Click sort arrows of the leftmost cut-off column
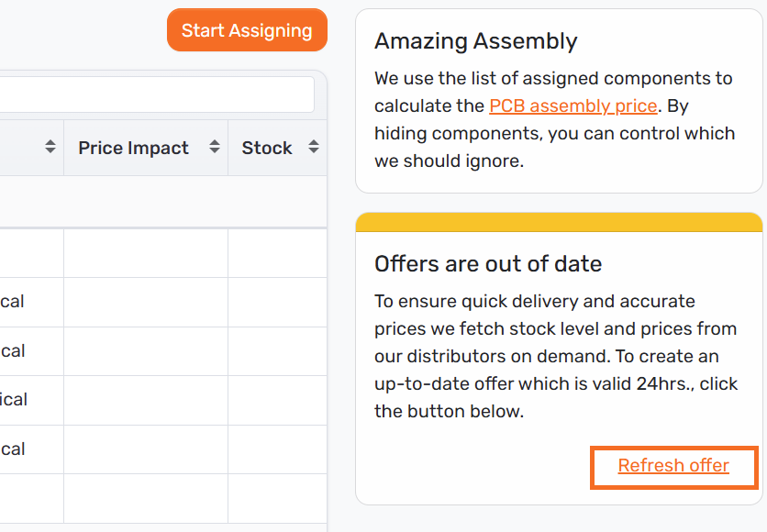Image resolution: width=767 pixels, height=532 pixels. [x=50, y=148]
